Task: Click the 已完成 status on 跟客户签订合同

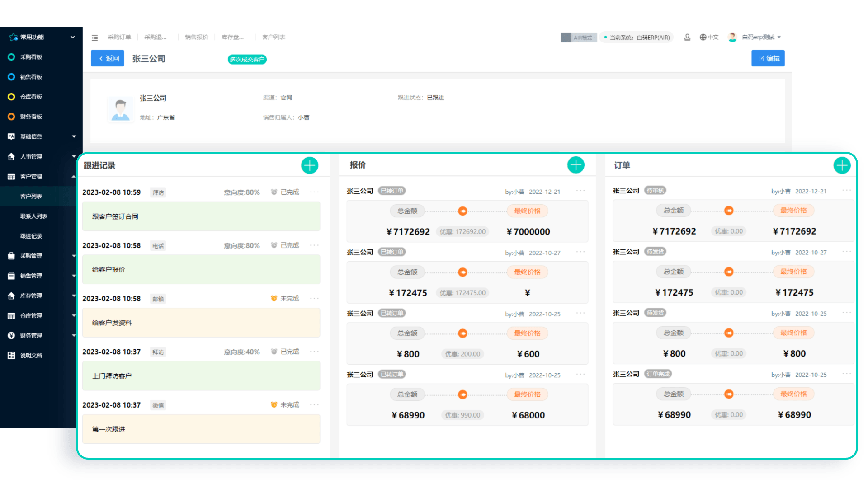Action: coord(285,192)
